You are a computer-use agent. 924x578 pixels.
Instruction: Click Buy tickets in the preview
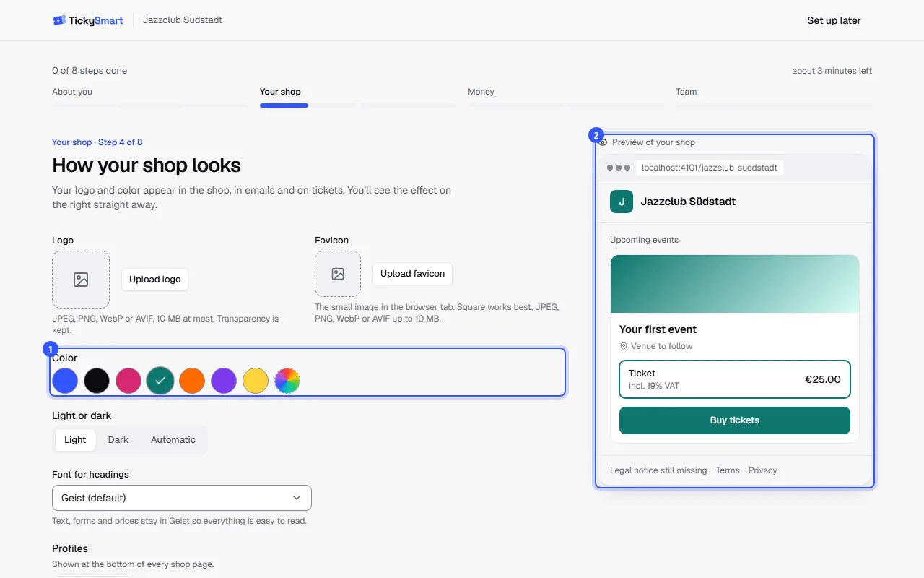pyautogui.click(x=735, y=420)
